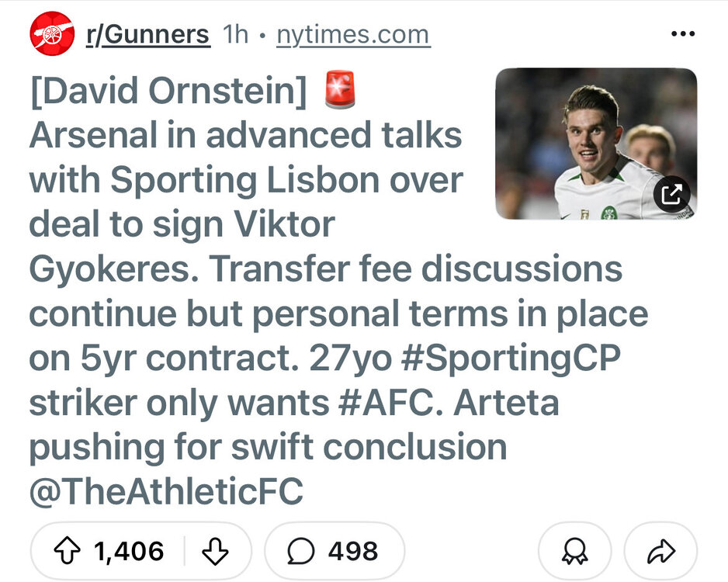Click the external link icon on thumbnail
Screen dimensions: 728x582
tap(671, 195)
